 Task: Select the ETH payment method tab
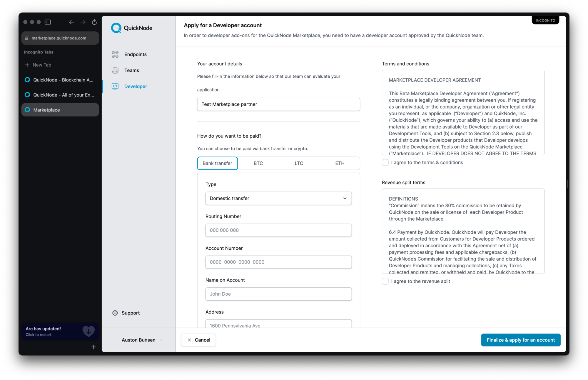click(340, 163)
